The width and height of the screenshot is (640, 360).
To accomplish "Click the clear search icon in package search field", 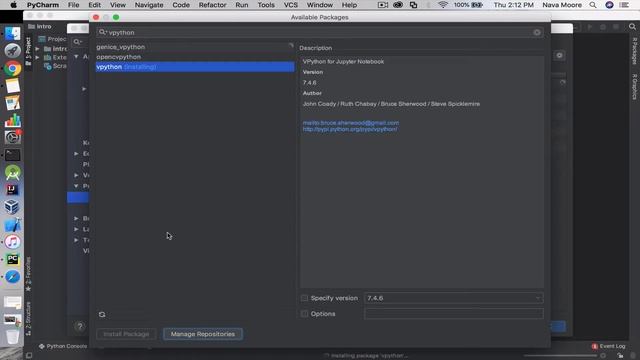I will tap(537, 32).
